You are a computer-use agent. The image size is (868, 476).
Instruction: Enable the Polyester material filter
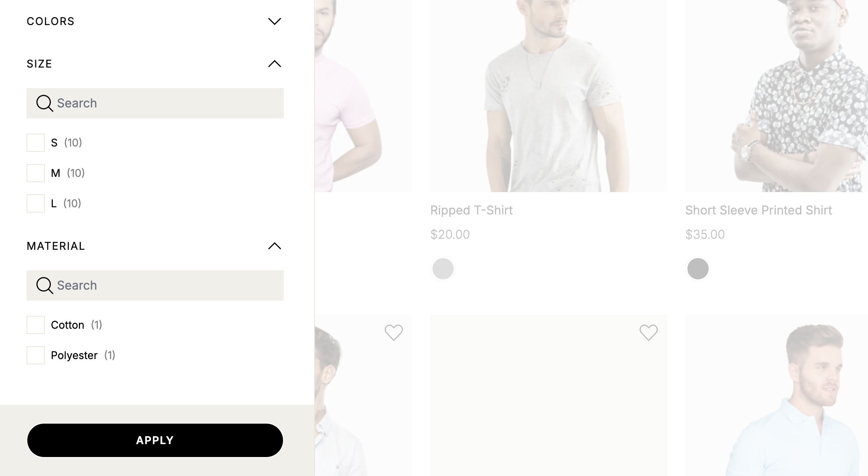click(36, 355)
